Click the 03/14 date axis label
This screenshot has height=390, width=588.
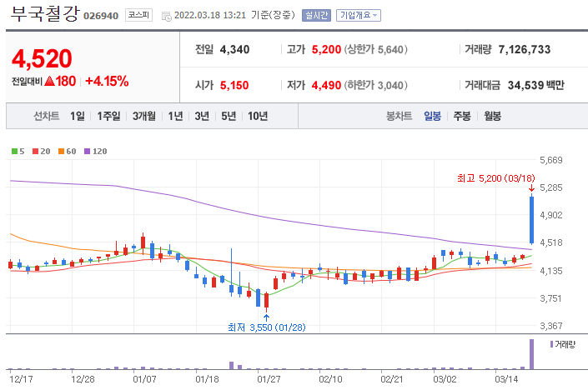click(506, 379)
